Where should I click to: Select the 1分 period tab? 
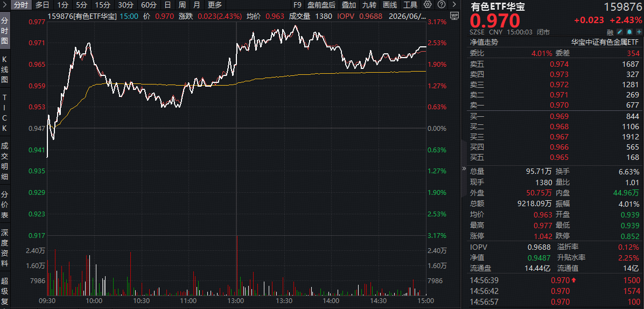click(63, 5)
